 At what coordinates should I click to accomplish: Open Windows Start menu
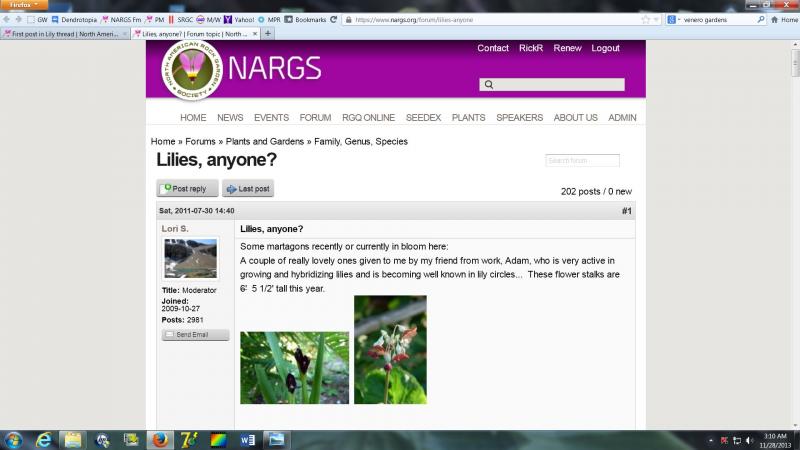pos(14,439)
